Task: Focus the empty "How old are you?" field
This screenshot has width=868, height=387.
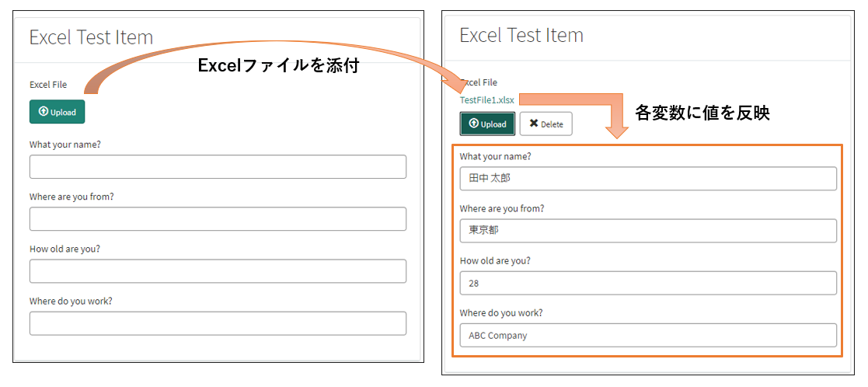Action: tap(218, 270)
